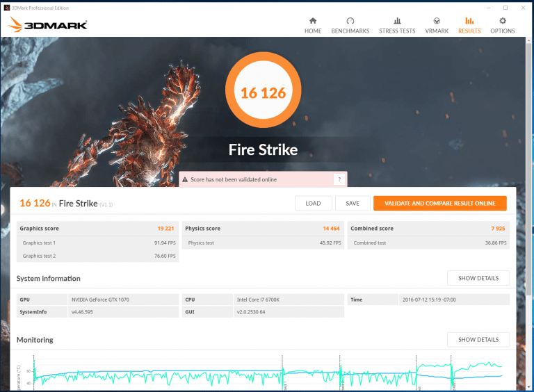Click the Graphics test 2 row
The image size is (534, 392).
pos(97,256)
